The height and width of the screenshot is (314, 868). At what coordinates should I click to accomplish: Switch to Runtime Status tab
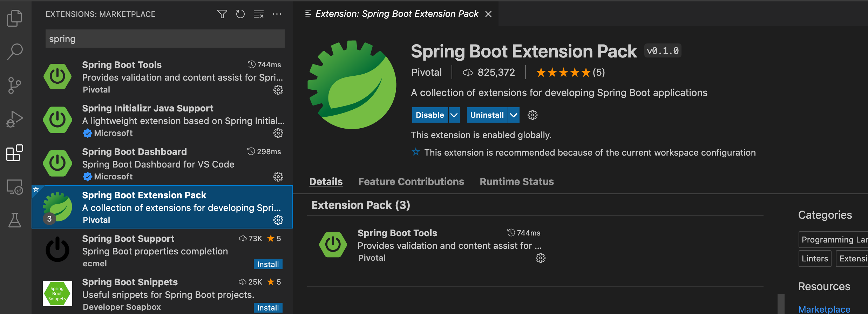[517, 182]
